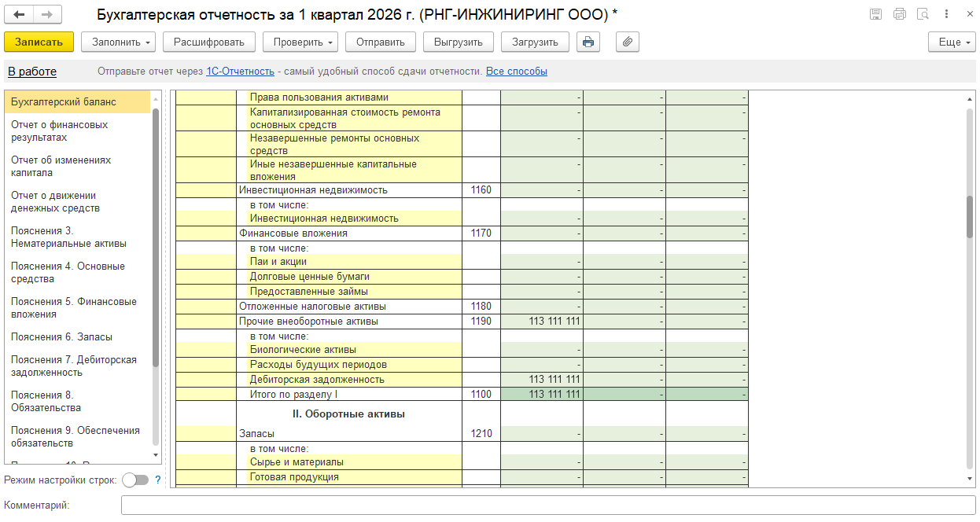Viewport: 980px width, 522px height.
Task: Save the report via the diskette icon
Action: click(x=875, y=14)
